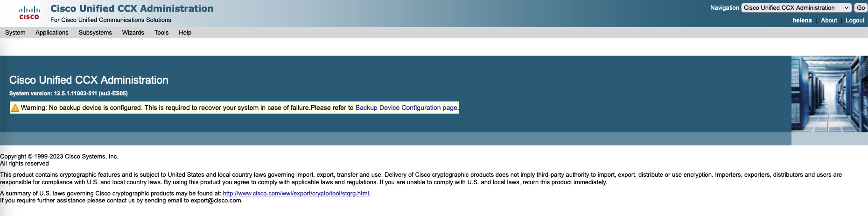This screenshot has width=868, height=216.
Task: Click the System version text in the banner
Action: (69, 94)
